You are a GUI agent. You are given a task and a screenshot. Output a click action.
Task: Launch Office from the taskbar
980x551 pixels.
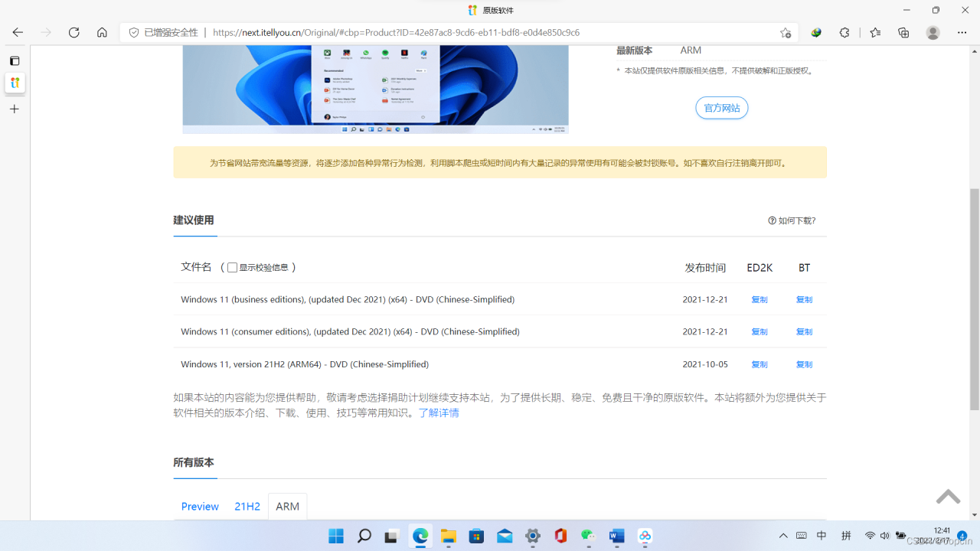click(560, 536)
